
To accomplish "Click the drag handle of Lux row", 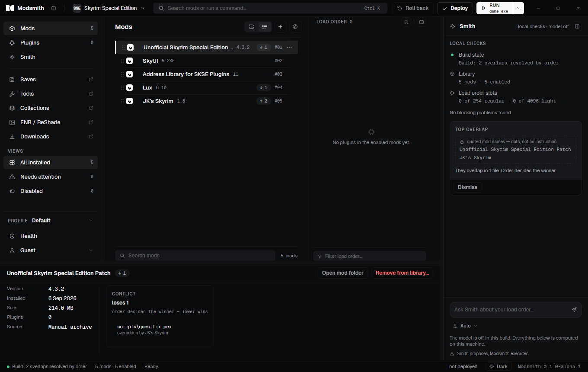I will 122,88.
